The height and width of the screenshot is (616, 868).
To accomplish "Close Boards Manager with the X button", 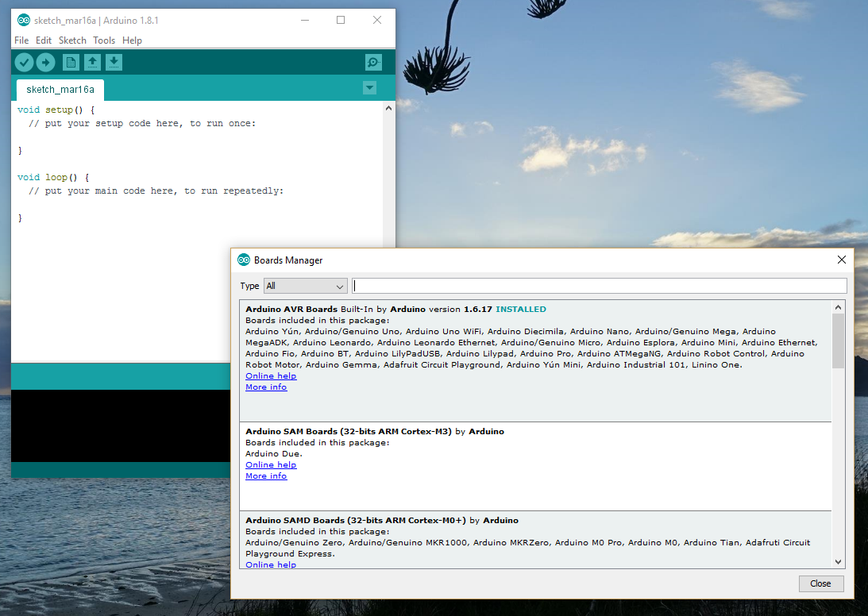I will coord(842,260).
